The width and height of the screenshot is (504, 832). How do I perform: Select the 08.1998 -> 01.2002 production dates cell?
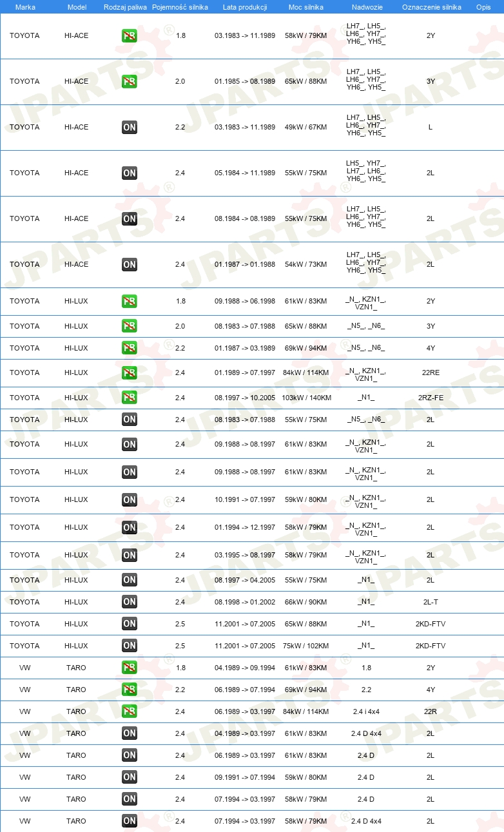click(245, 602)
